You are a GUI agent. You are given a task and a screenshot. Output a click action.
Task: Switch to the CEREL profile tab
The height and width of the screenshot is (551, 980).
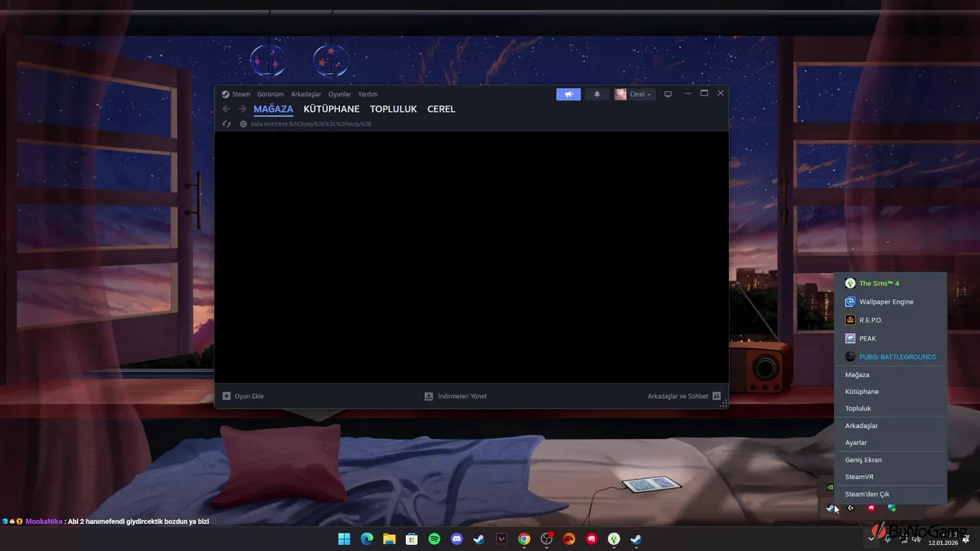441,109
